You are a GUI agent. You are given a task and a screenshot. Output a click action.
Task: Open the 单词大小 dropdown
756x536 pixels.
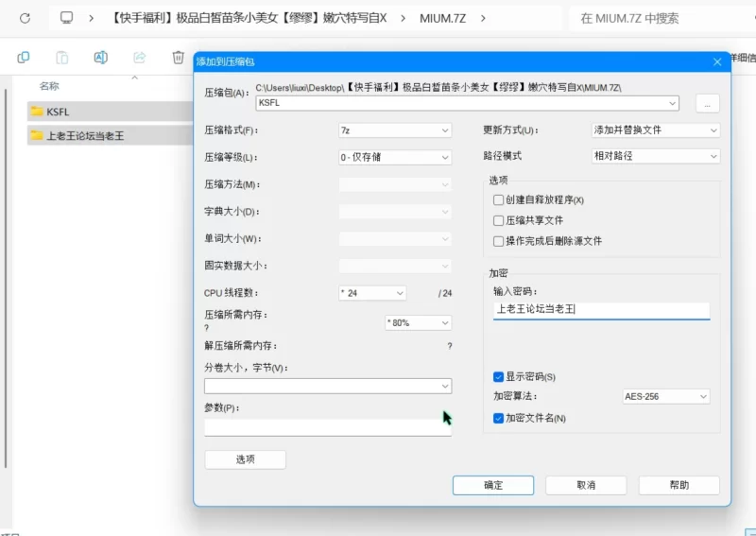(x=395, y=238)
